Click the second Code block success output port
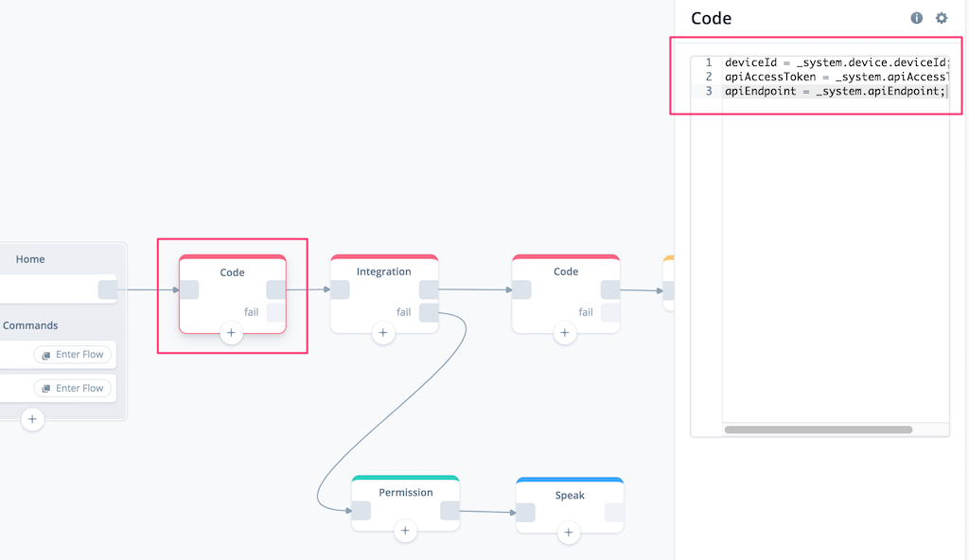This screenshot has height=560, width=969. (610, 289)
